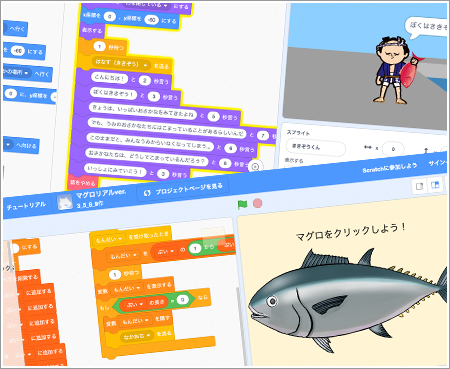Open the チュートリアル menu item
450x369 pixels.
click(x=26, y=206)
